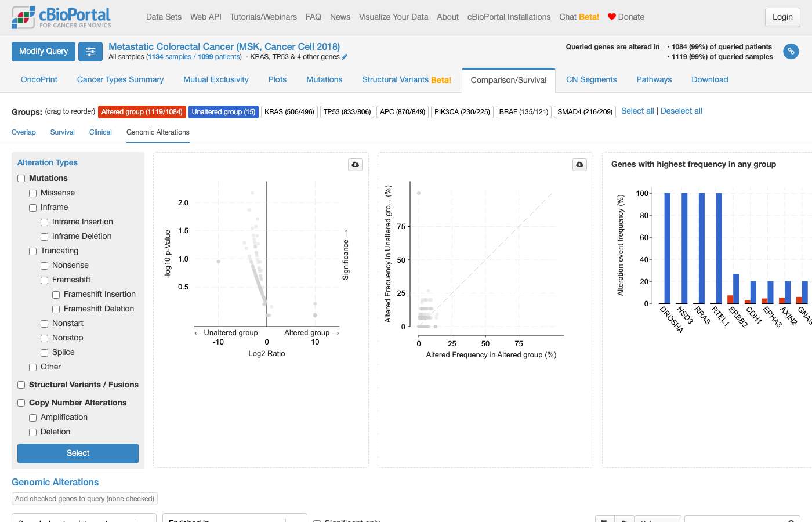This screenshot has height=522, width=812.
Task: Switch to the Mutual Exclusivity tab
Action: (216, 80)
